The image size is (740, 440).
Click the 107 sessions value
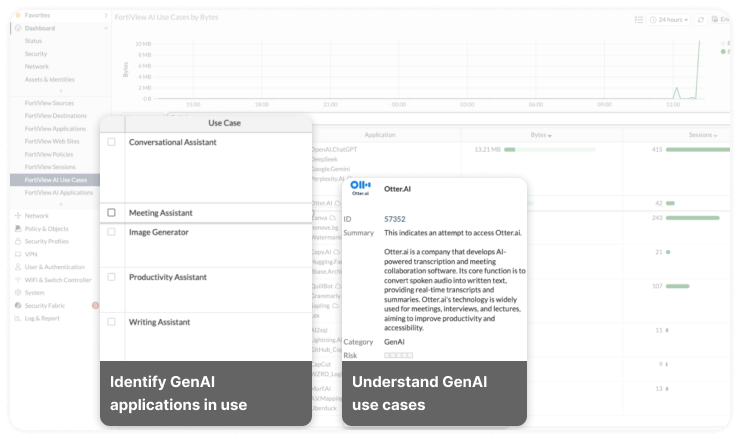(657, 286)
